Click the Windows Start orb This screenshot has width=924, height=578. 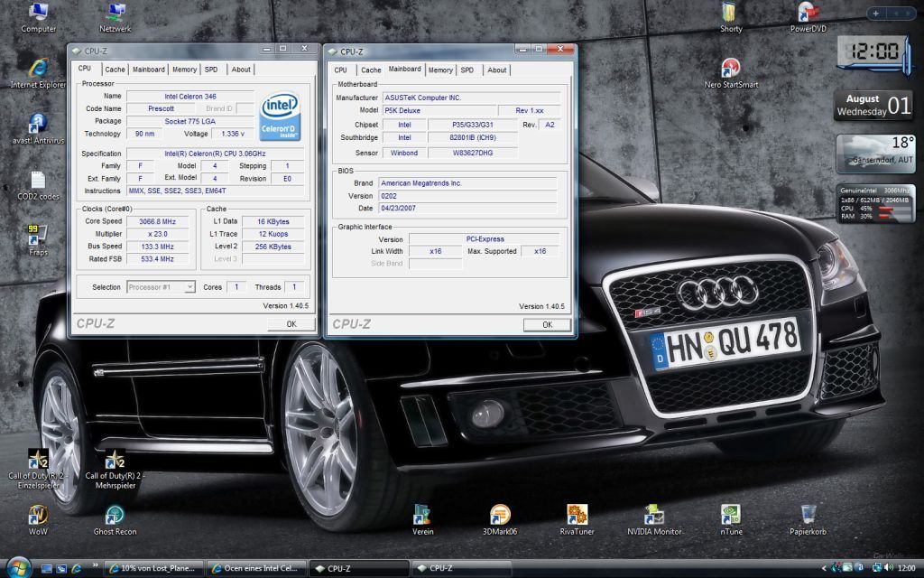coord(18,567)
